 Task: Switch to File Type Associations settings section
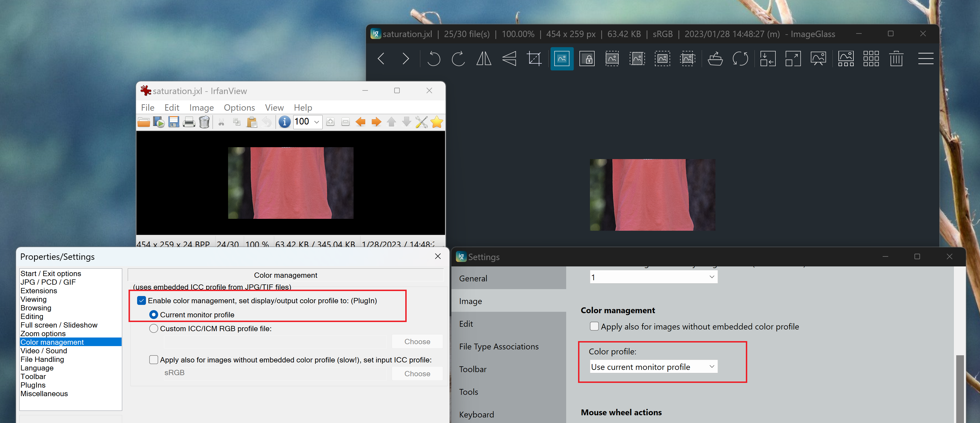pyautogui.click(x=499, y=346)
